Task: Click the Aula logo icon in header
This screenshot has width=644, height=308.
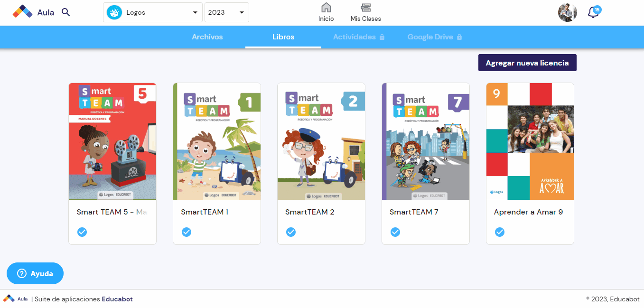Action: click(x=22, y=12)
